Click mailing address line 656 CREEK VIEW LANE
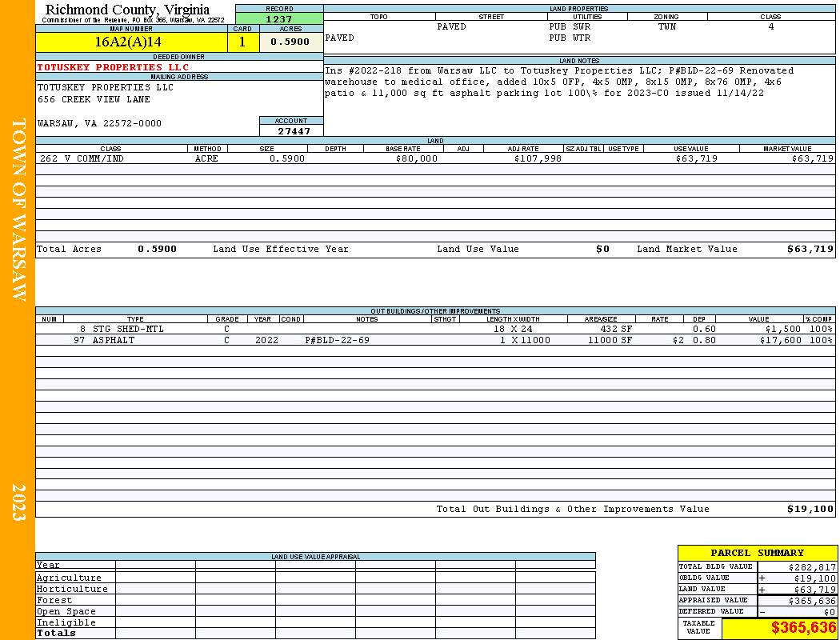 94,99
